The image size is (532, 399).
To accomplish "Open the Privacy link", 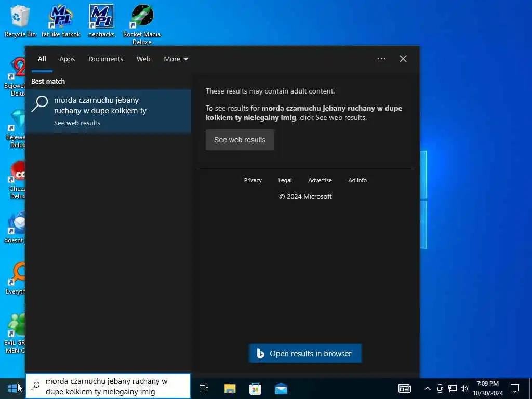I will [x=253, y=180].
